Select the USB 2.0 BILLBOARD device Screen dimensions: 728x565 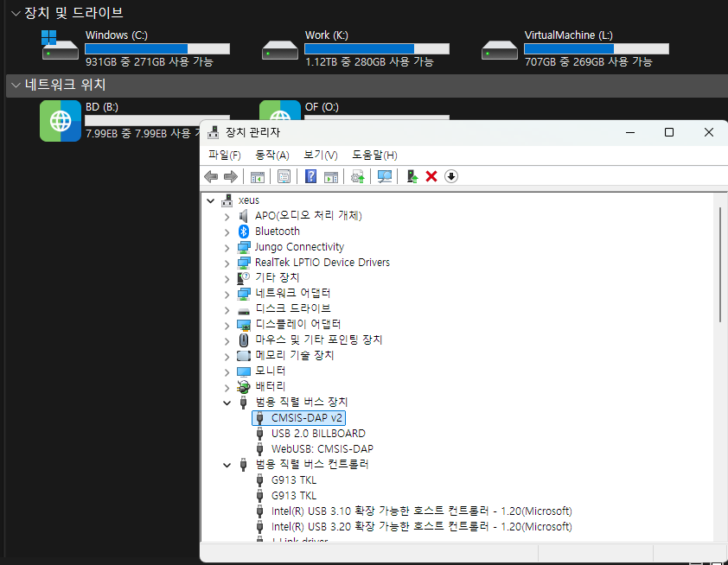pos(317,434)
